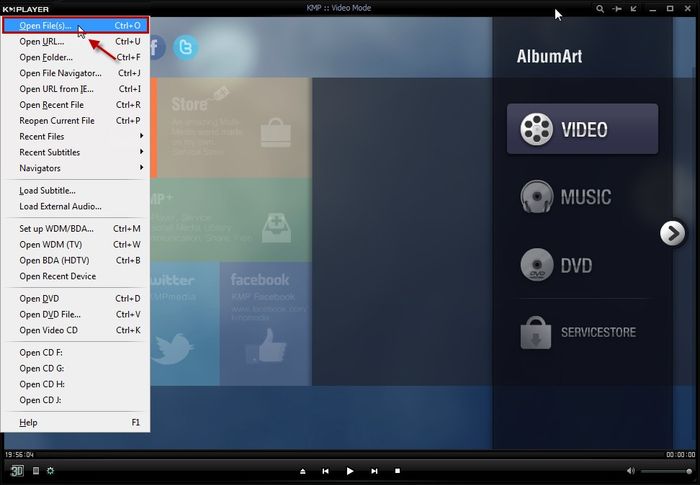Screen dimensions: 700x485
Task: Click the next track button
Action: click(x=374, y=471)
